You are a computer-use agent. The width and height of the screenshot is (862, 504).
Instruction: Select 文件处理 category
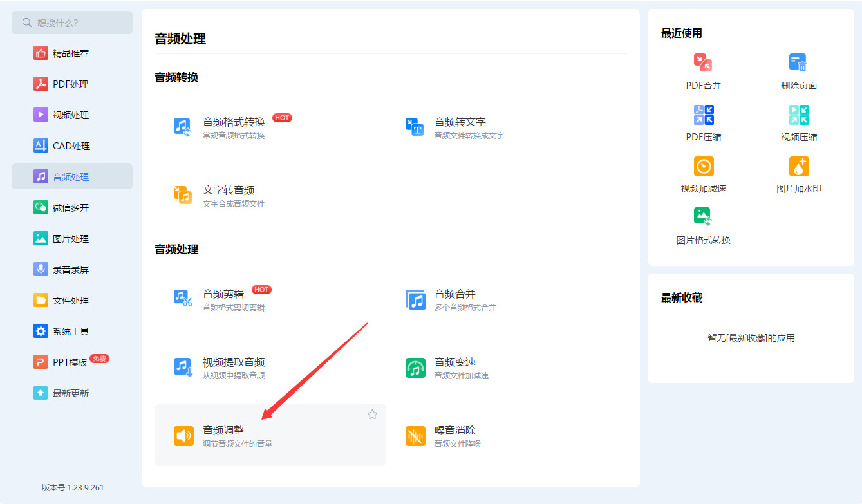(72, 301)
